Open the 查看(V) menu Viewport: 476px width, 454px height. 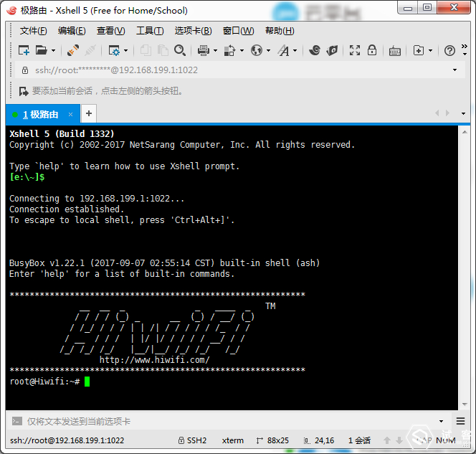tap(111, 31)
